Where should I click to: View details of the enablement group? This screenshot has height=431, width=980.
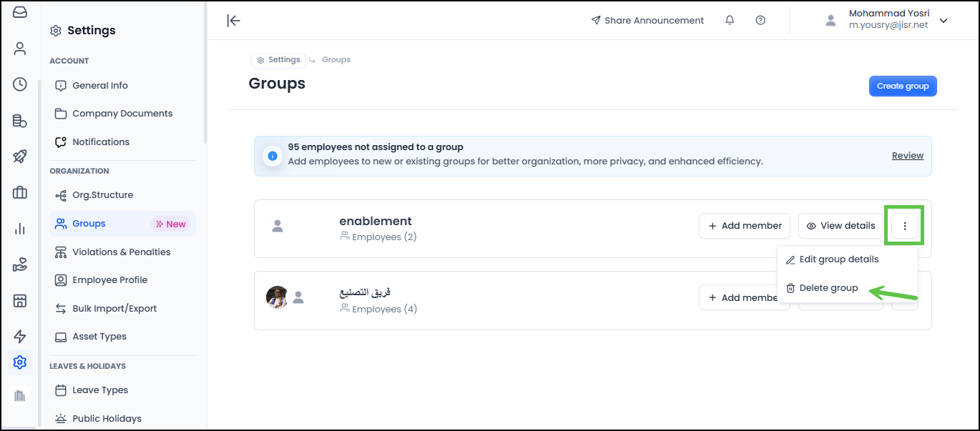click(841, 226)
